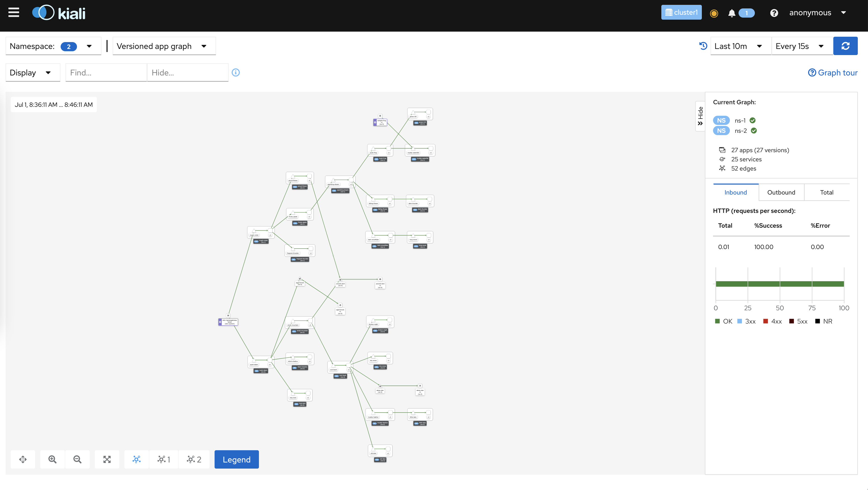The image size is (868, 490).
Task: Select graph layout style 2
Action: coord(194,459)
